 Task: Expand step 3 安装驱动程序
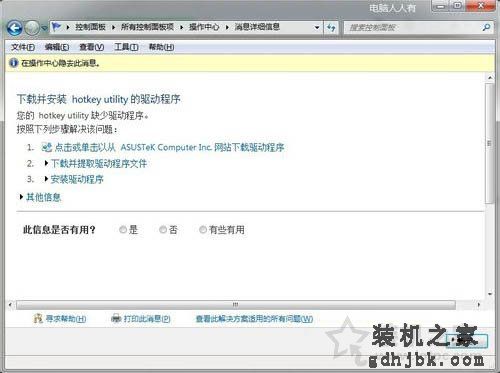point(77,179)
